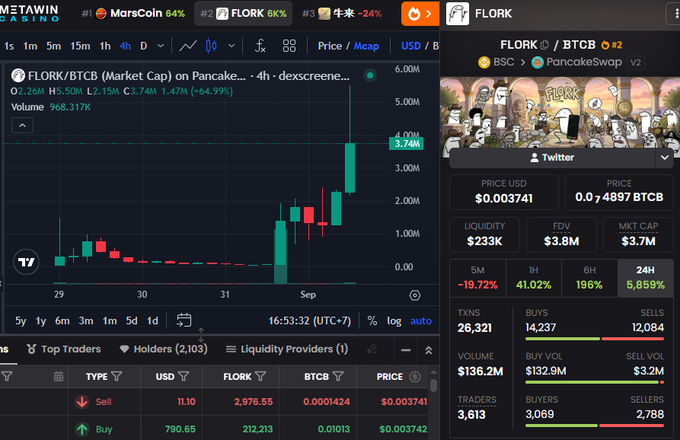Open the date column calendar icon
The width and height of the screenshot is (680, 440).
click(59, 376)
